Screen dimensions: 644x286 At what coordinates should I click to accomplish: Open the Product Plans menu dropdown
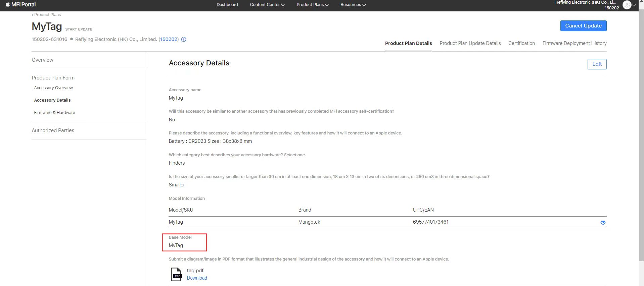312,5
